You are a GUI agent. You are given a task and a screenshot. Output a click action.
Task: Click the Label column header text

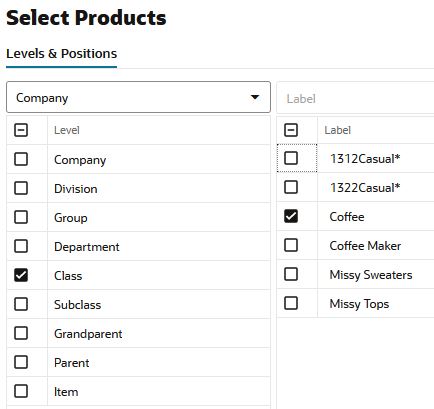click(337, 130)
